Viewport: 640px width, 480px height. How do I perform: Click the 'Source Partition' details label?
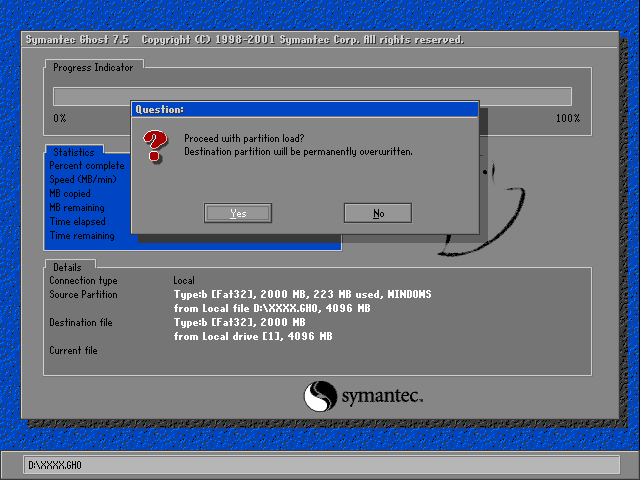(x=83, y=294)
